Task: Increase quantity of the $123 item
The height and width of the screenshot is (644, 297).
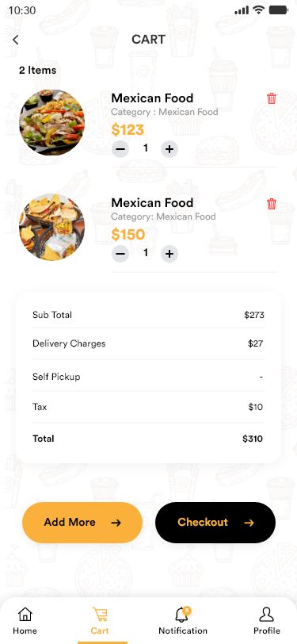Action: 169,148
